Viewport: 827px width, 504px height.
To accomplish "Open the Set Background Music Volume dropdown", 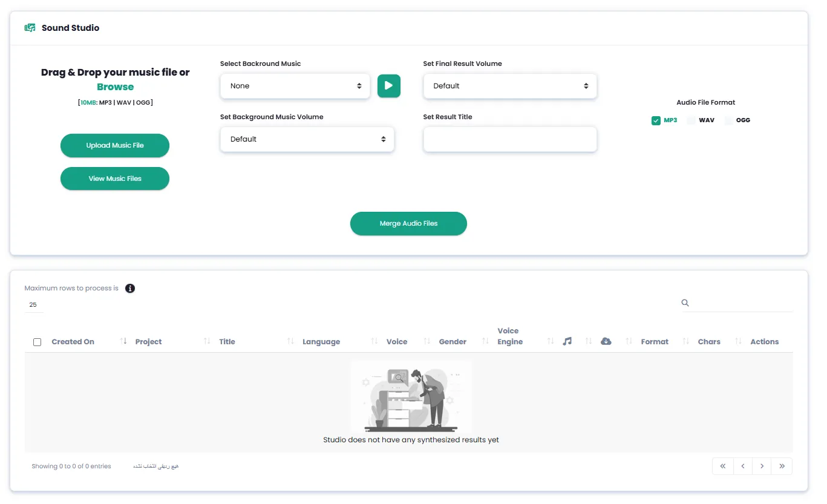I will 307,139.
